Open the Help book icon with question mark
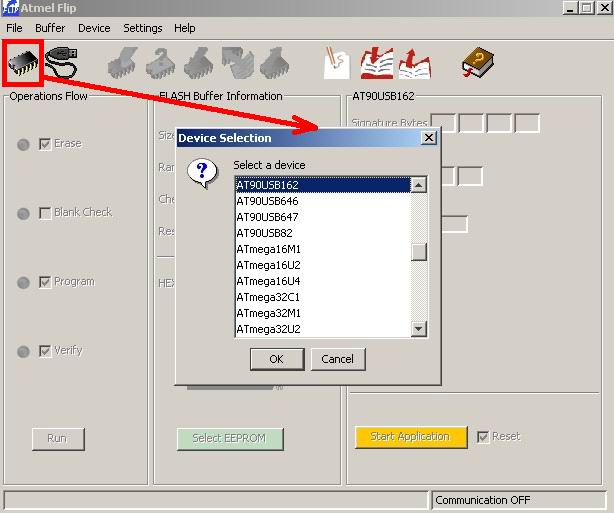Image resolution: width=614 pixels, height=513 pixels. tap(478, 62)
